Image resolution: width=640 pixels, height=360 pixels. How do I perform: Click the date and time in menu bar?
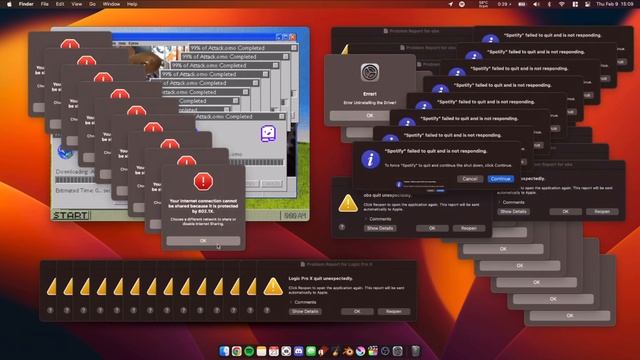point(615,4)
